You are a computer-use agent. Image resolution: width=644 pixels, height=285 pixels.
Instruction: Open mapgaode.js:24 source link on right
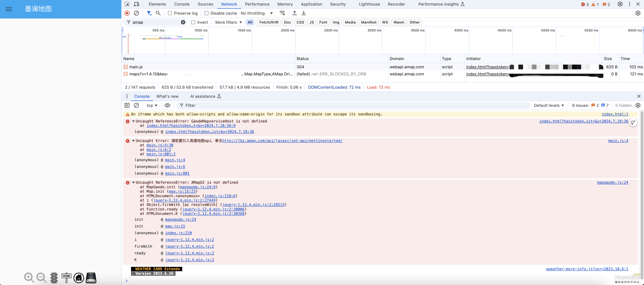(x=612, y=183)
